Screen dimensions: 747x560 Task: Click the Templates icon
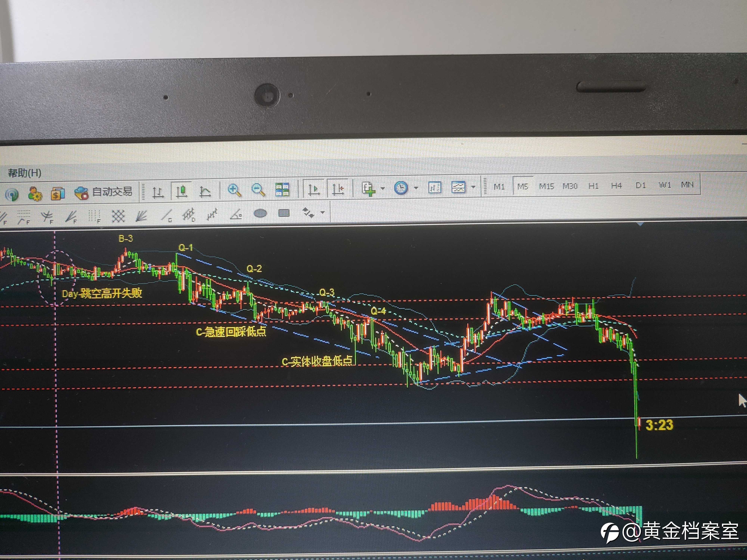(x=458, y=187)
